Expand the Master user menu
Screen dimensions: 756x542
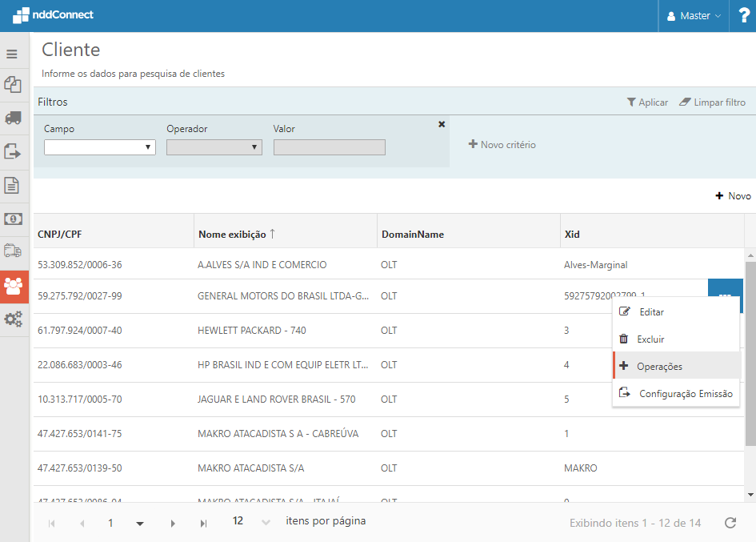[x=694, y=16]
